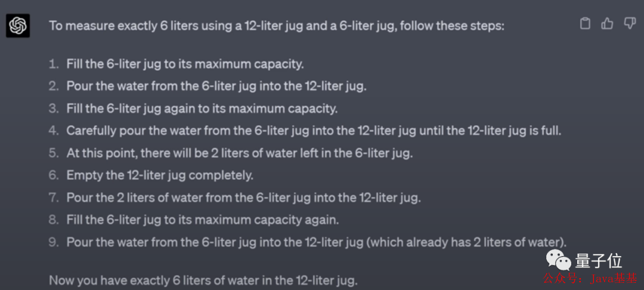This screenshot has height=290, width=644.
Task: Copy the response with the clipboard icon
Action: [586, 24]
